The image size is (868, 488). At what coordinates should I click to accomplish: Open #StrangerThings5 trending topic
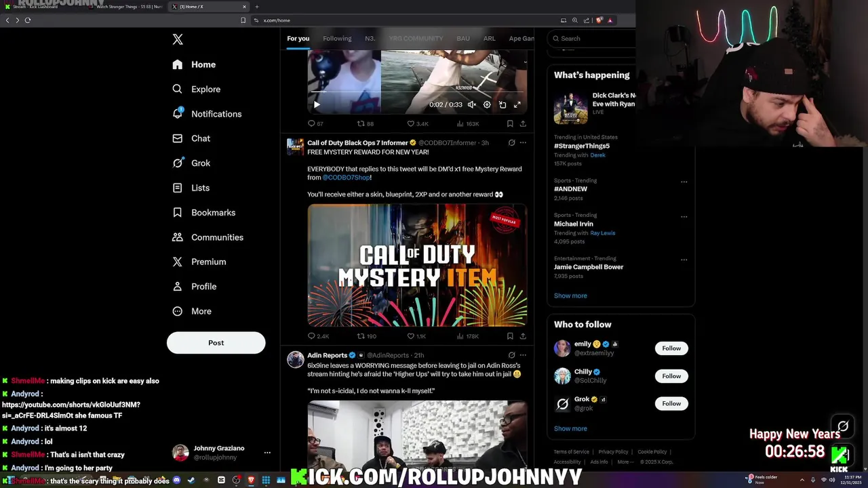582,146
